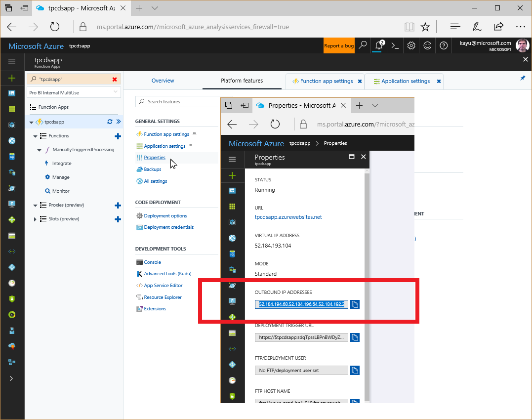
Task: Click the search magnifier in Azure top bar
Action: tap(363, 45)
